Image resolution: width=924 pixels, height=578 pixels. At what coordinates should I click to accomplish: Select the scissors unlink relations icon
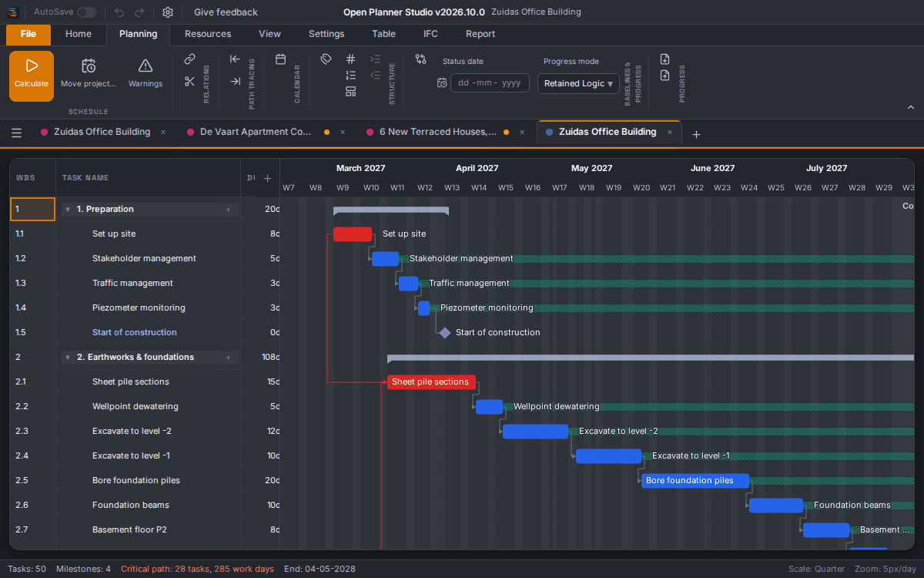pos(190,81)
